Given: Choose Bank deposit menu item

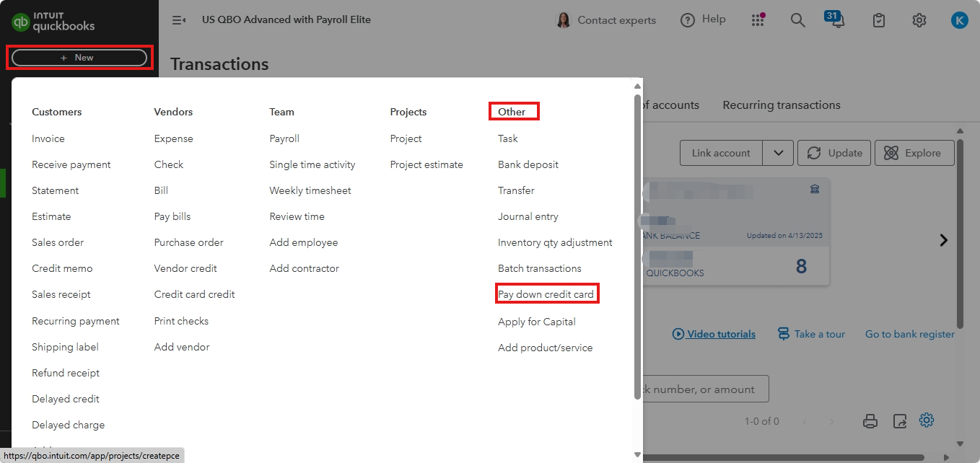Looking at the screenshot, I should point(528,164).
